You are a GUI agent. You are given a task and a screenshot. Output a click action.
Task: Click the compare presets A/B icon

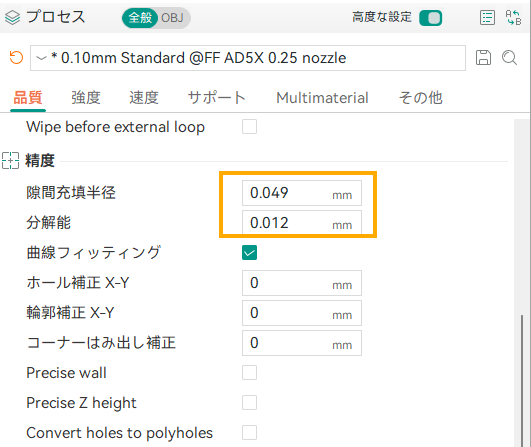(513, 18)
